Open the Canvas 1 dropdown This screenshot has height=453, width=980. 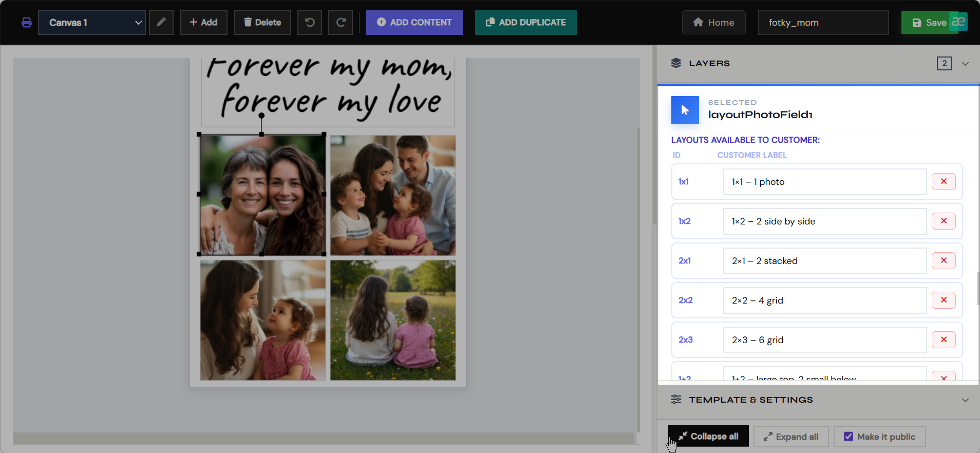[92, 23]
